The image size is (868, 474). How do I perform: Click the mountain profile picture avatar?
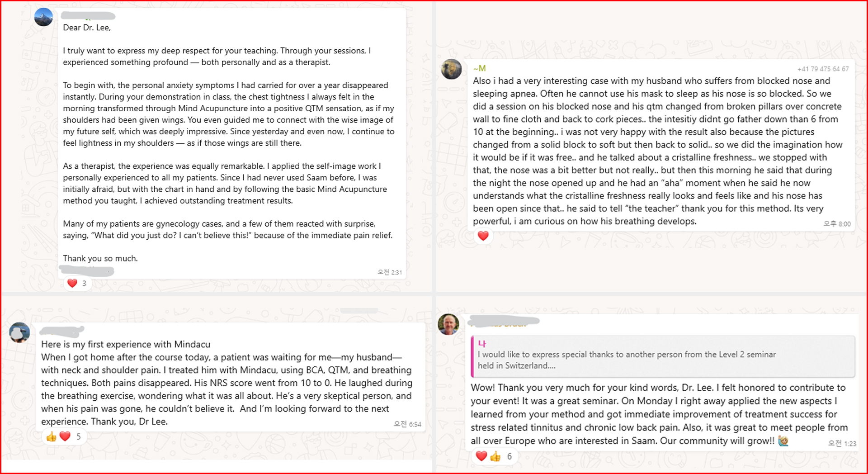point(43,17)
